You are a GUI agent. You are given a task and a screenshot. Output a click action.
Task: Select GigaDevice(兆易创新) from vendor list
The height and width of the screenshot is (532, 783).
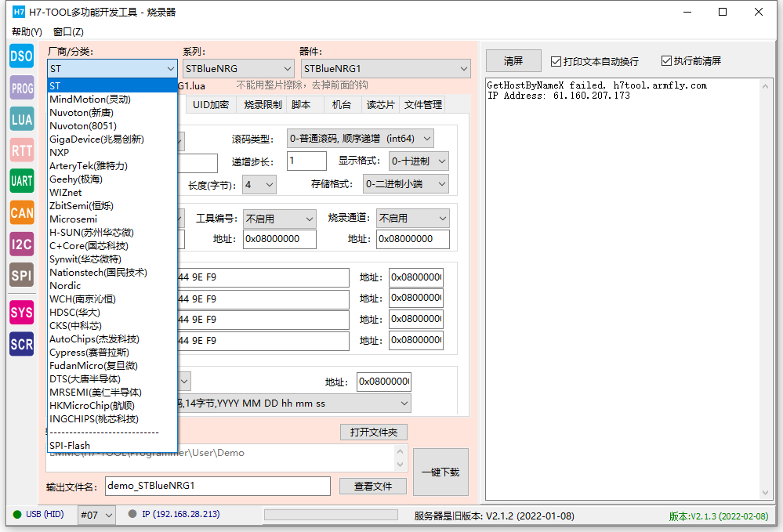click(x=113, y=139)
